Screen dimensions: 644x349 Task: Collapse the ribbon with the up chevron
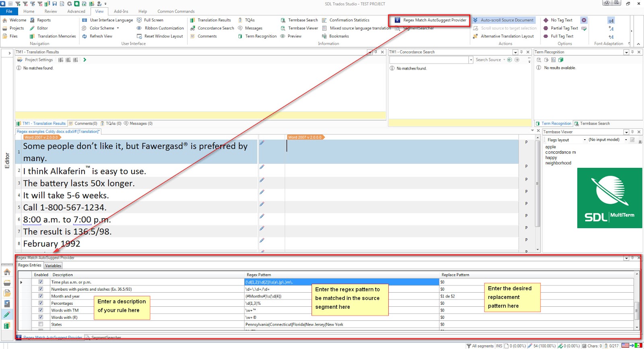[x=638, y=44]
